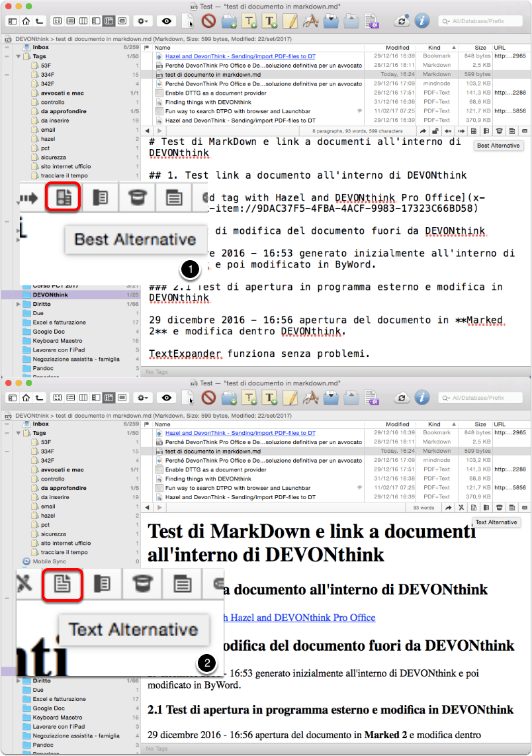Collapse the Tags group in the Markdown source window sidebar
The image size is (532, 756).
[x=19, y=56]
